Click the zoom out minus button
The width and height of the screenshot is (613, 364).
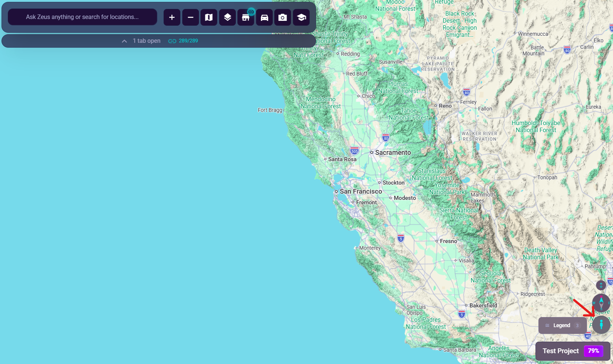pyautogui.click(x=190, y=17)
